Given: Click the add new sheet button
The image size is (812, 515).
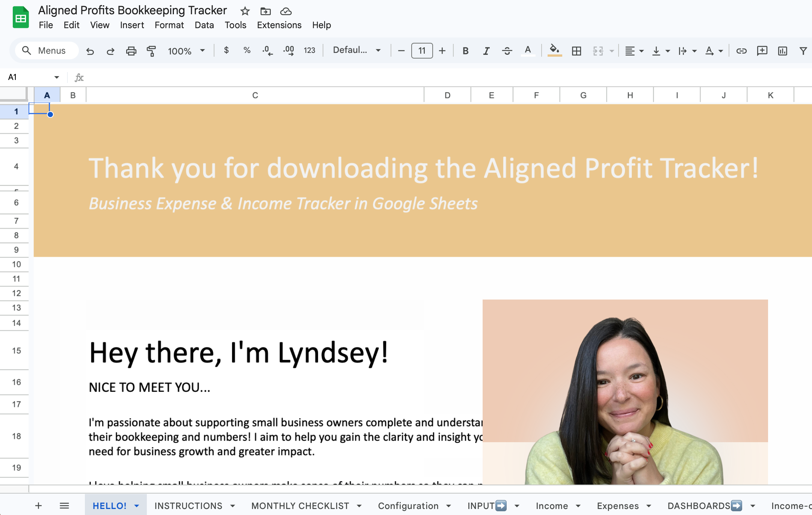Looking at the screenshot, I should tap(38, 506).
